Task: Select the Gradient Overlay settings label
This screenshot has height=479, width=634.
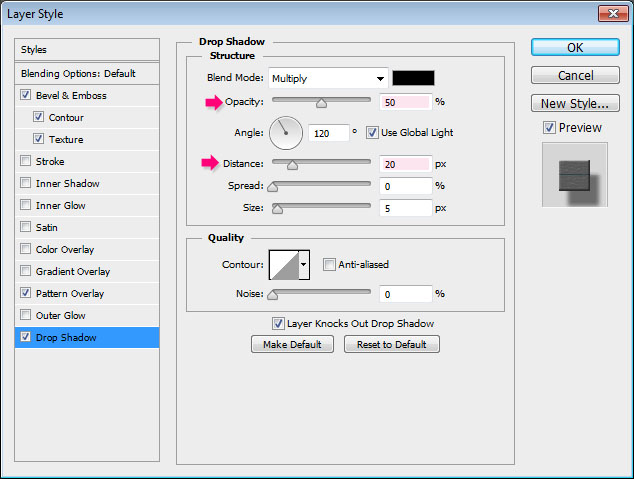Action: coord(73,272)
